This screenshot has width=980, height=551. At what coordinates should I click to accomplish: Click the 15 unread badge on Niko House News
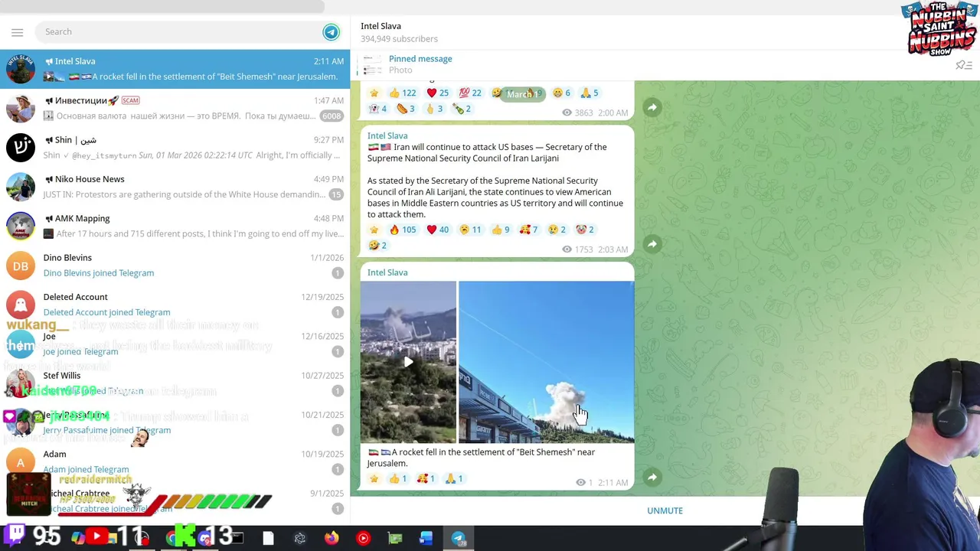tap(336, 194)
